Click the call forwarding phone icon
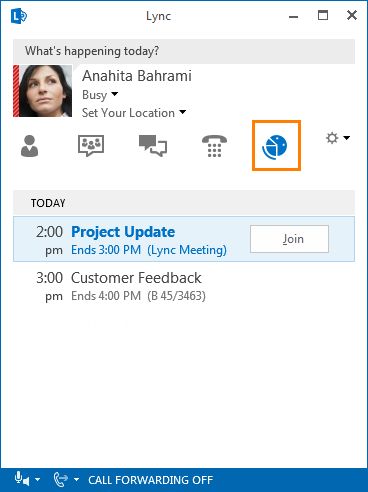368x492 pixels. click(61, 479)
